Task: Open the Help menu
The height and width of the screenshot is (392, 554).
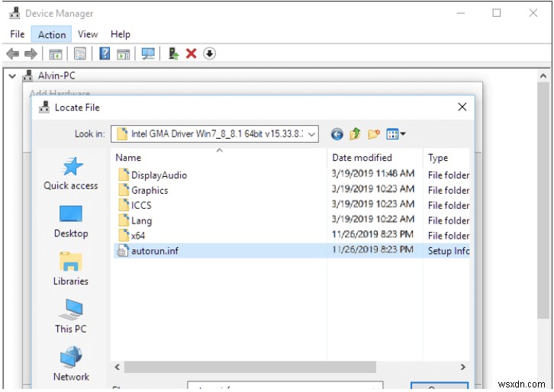Action: click(121, 34)
